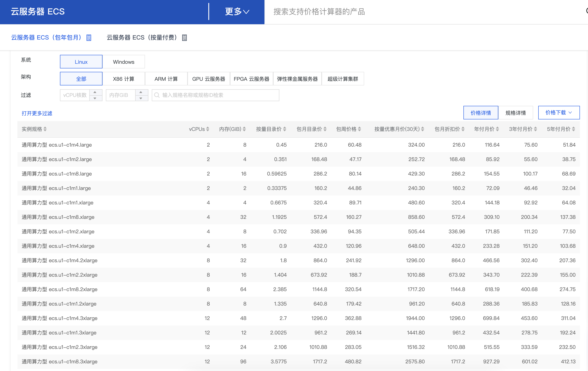Click row ecs.u1-c1m2.2xlarge
The height and width of the screenshot is (371, 588).
(x=298, y=275)
